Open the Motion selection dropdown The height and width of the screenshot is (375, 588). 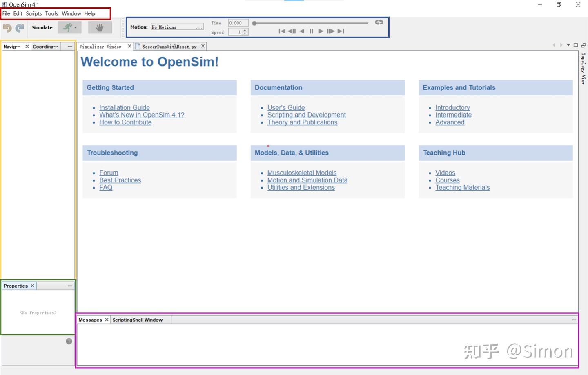pyautogui.click(x=200, y=27)
